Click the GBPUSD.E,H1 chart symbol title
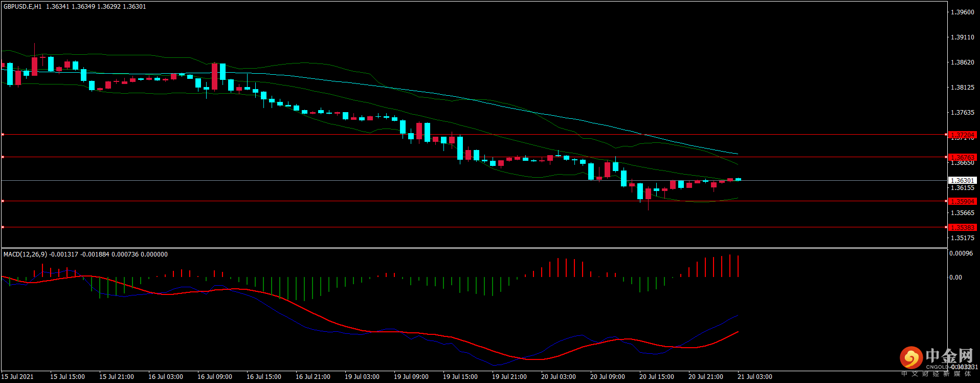980x383 pixels. (23, 7)
